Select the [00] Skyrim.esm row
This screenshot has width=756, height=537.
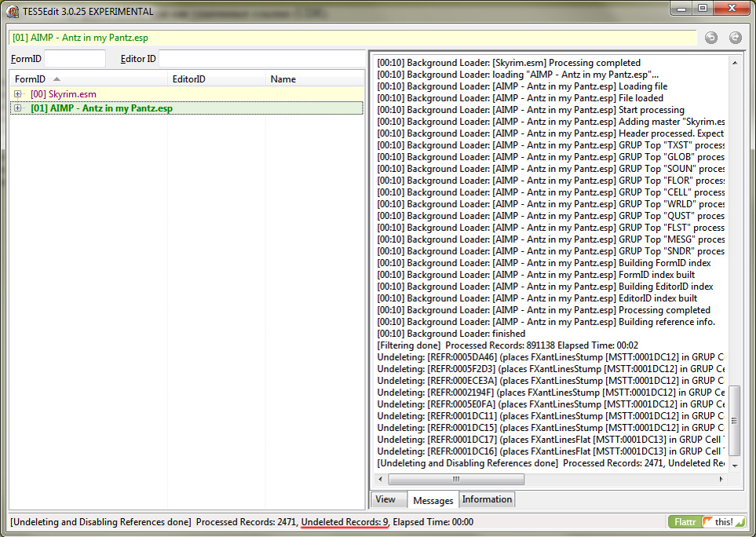point(187,94)
